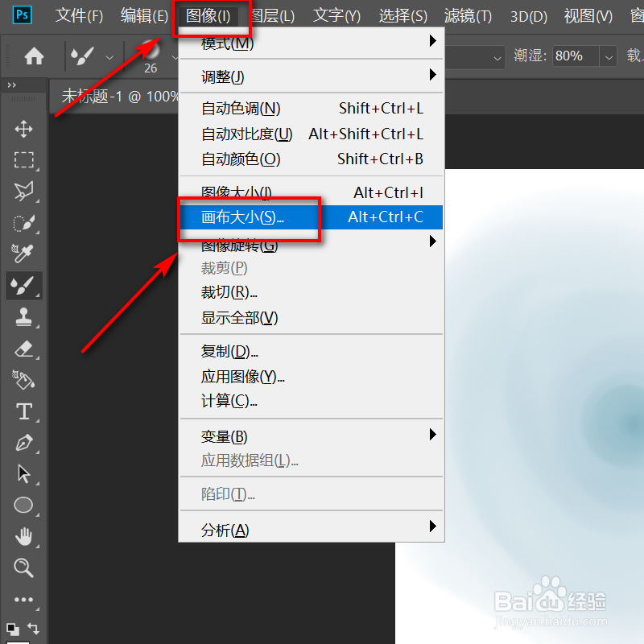Select the Zoom magnifier tool
Image resolution: width=644 pixels, height=644 pixels.
point(23,568)
